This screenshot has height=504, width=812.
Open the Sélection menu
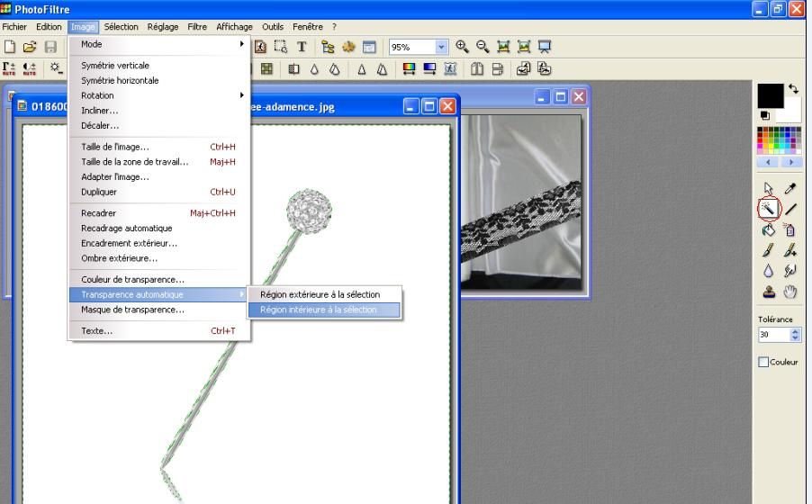121,26
